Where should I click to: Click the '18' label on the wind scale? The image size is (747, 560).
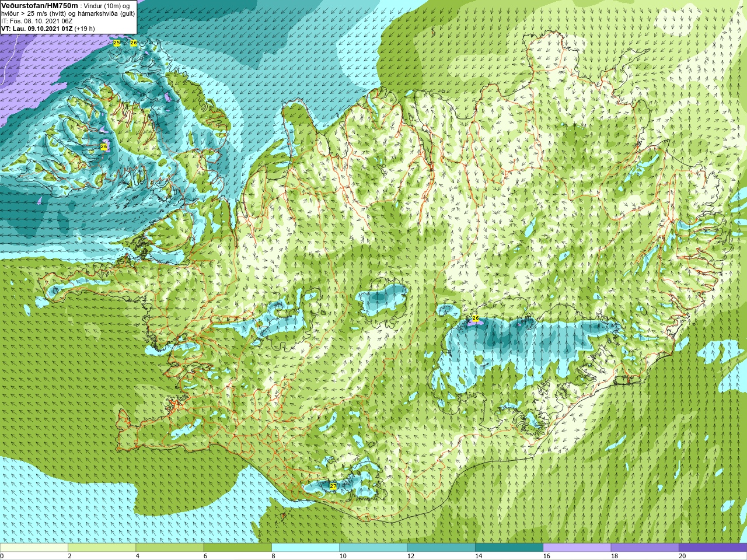[x=615, y=556]
